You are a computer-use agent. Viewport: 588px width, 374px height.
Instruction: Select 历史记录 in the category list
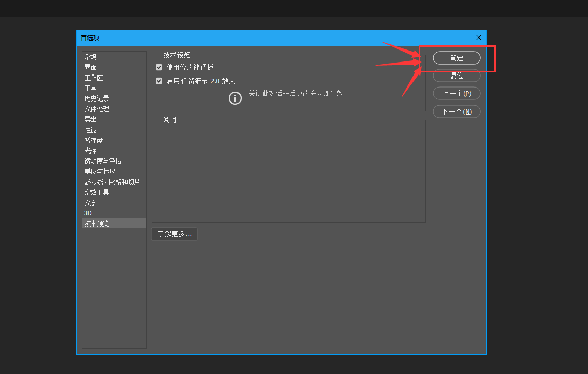tap(114, 98)
